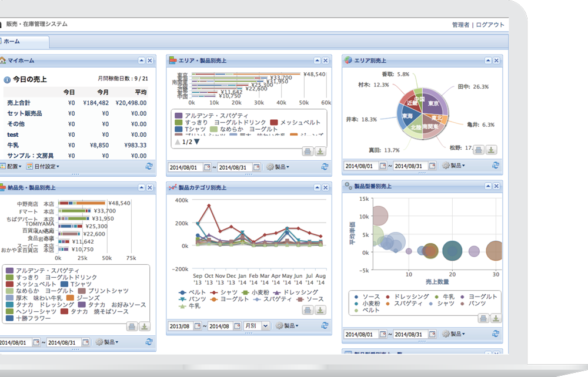The width and height of the screenshot is (588, 377).
Task: Toggle アルデンテ・スパゲティ in 納品先・製品別売上 legend
Action: [43, 270]
